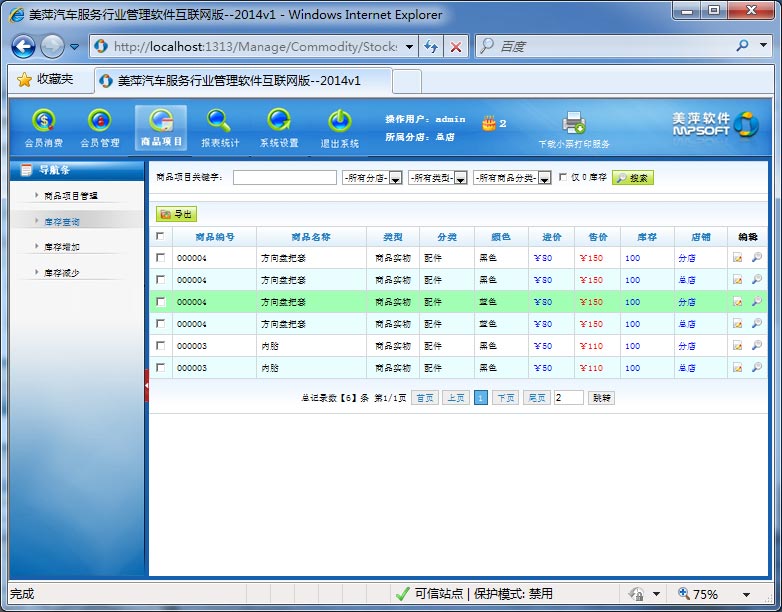Open 系统设置 from the top toolbar
Screen dimensions: 782x612
point(279,122)
